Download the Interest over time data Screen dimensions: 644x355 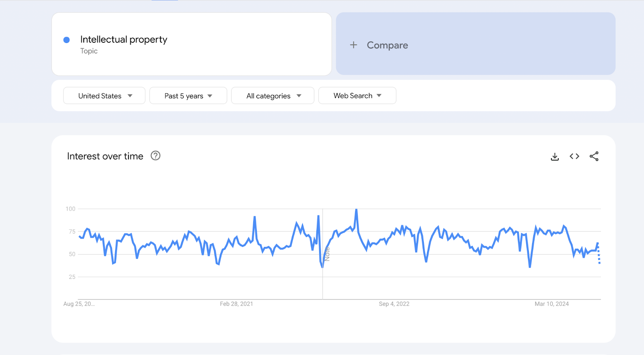(555, 156)
